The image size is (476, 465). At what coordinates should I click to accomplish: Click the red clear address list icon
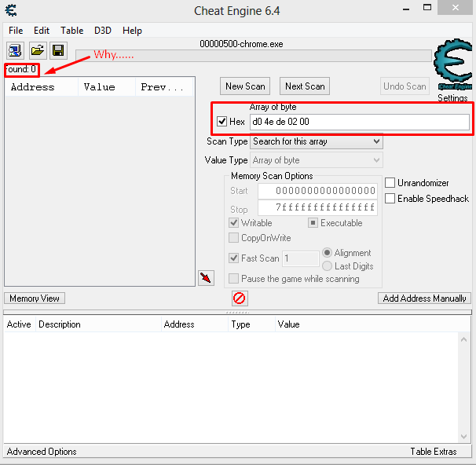[240, 298]
